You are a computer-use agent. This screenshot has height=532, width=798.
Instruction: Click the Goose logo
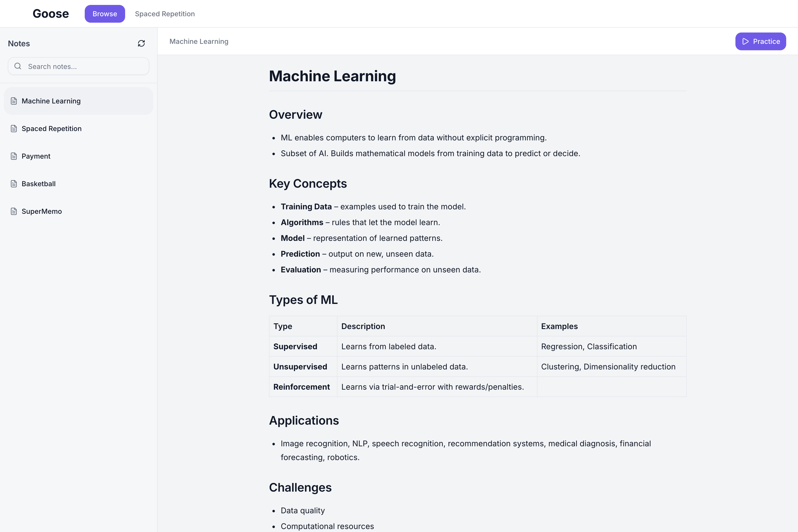pos(50,14)
